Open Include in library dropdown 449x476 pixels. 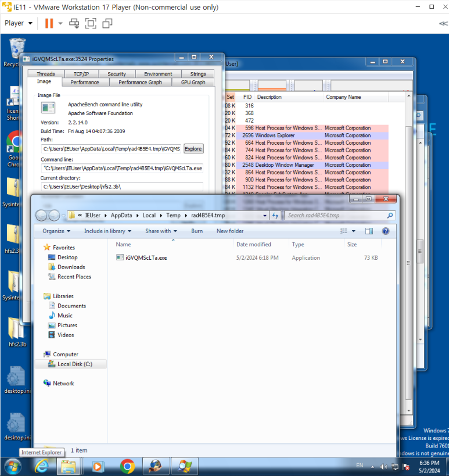[x=107, y=231]
